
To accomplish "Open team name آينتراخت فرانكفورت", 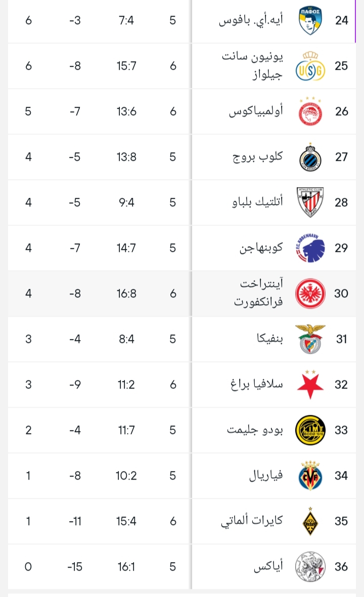I will pyautogui.click(x=258, y=293).
